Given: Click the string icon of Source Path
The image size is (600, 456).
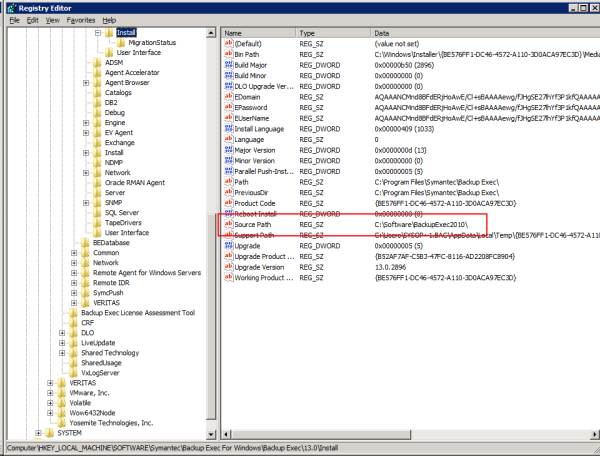Looking at the screenshot, I should pyautogui.click(x=228, y=224).
